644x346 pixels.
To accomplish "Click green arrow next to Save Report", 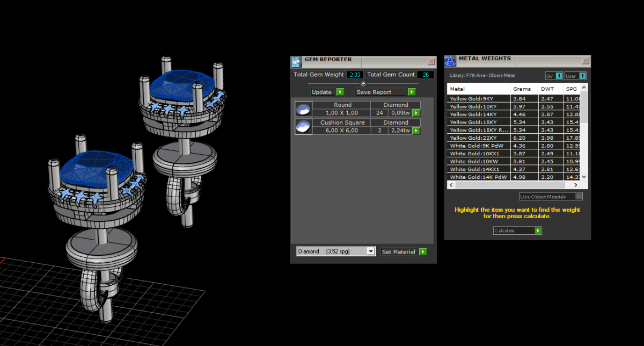I will [412, 92].
